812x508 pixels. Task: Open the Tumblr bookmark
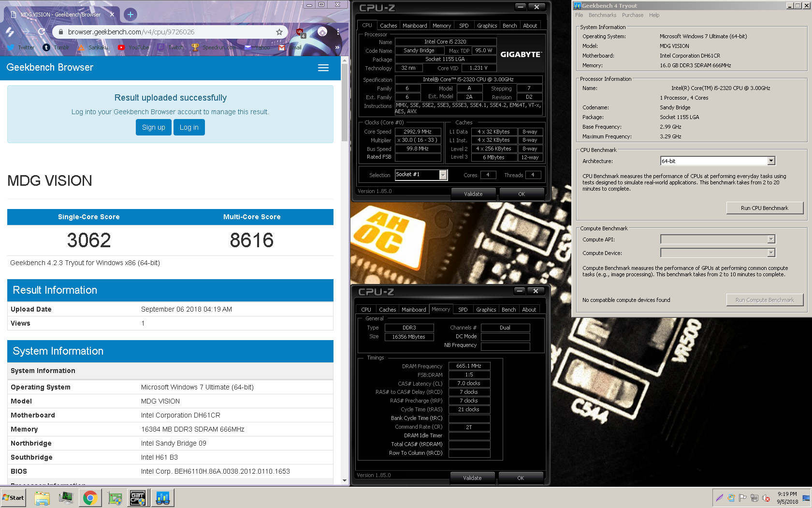click(x=56, y=47)
